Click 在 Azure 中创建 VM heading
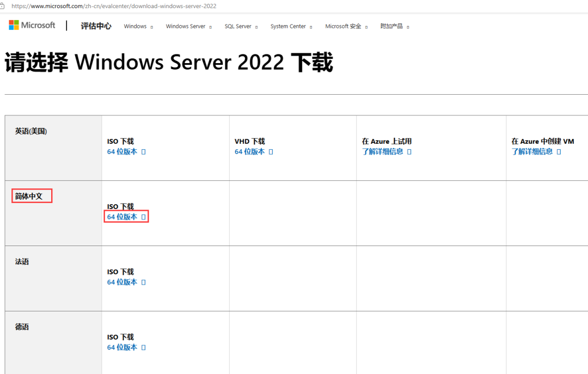Viewport: 588px width, 374px height. [543, 142]
